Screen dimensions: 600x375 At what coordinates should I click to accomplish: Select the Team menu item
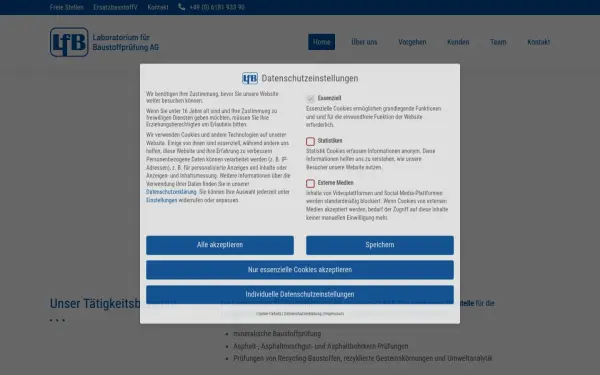tap(498, 42)
